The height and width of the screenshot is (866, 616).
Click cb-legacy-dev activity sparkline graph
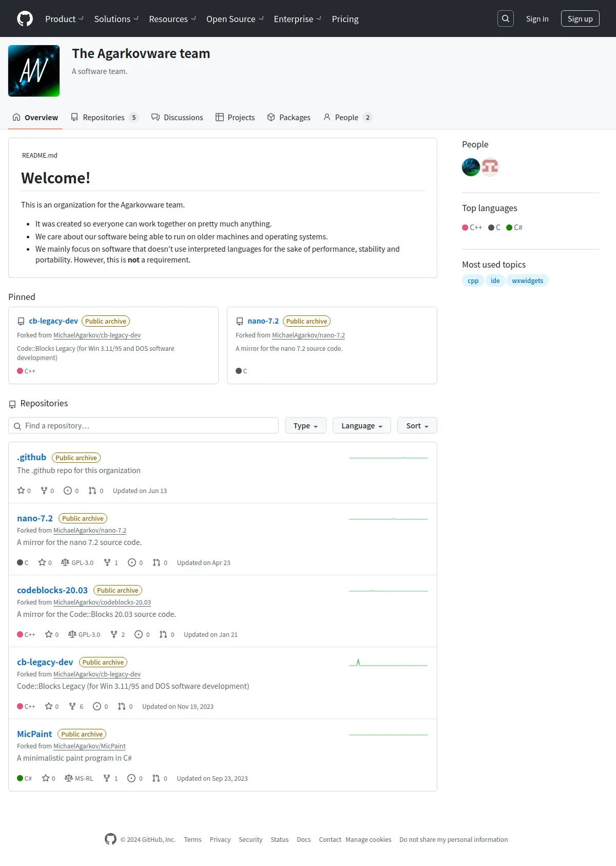click(388, 663)
